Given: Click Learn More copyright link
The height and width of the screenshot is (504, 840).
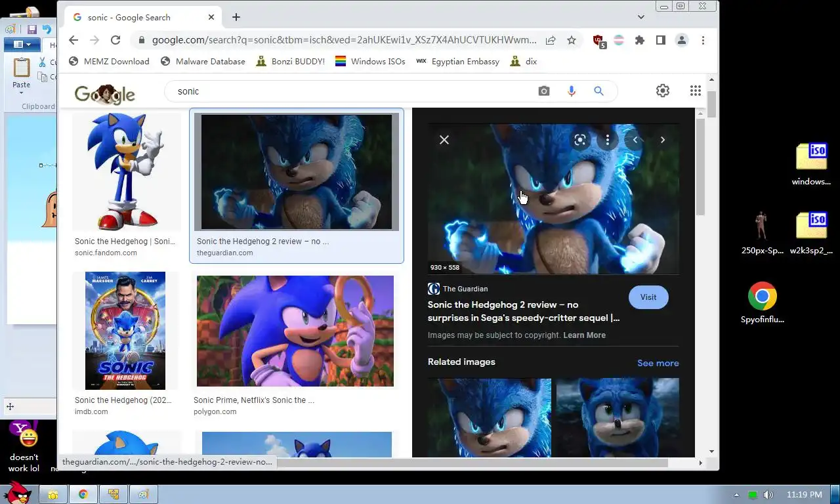Looking at the screenshot, I should point(584,335).
